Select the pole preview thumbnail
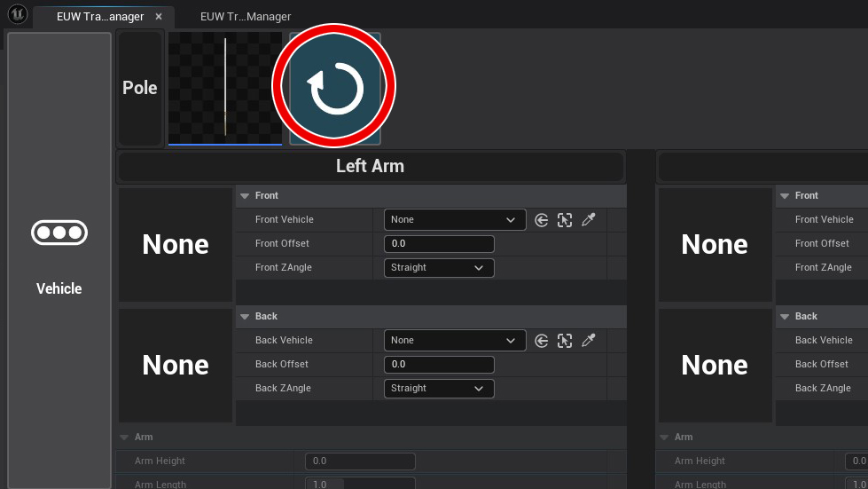This screenshot has width=868, height=489. pyautogui.click(x=225, y=88)
